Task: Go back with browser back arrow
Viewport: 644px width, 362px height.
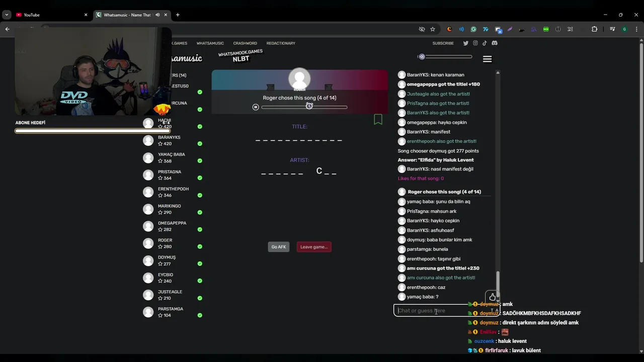Action: point(7,29)
